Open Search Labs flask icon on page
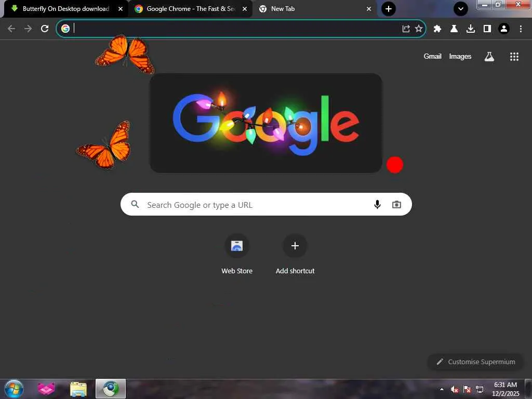The image size is (532, 399). click(489, 57)
